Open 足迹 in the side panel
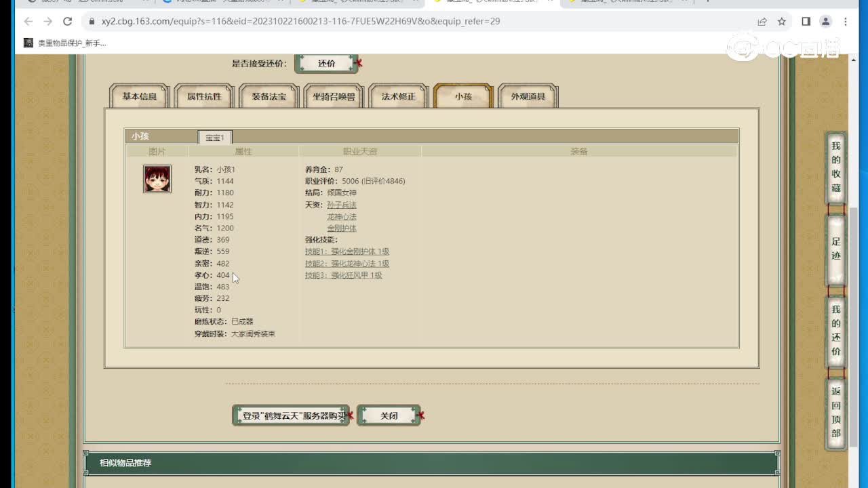 (x=836, y=249)
